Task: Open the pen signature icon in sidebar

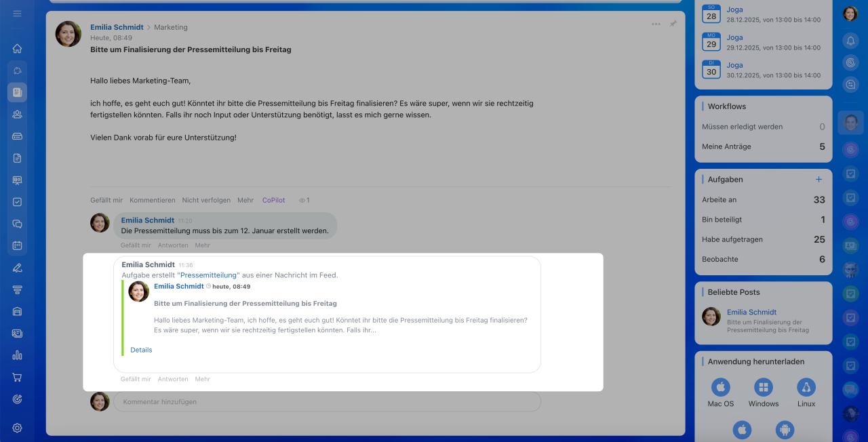Action: (x=17, y=268)
